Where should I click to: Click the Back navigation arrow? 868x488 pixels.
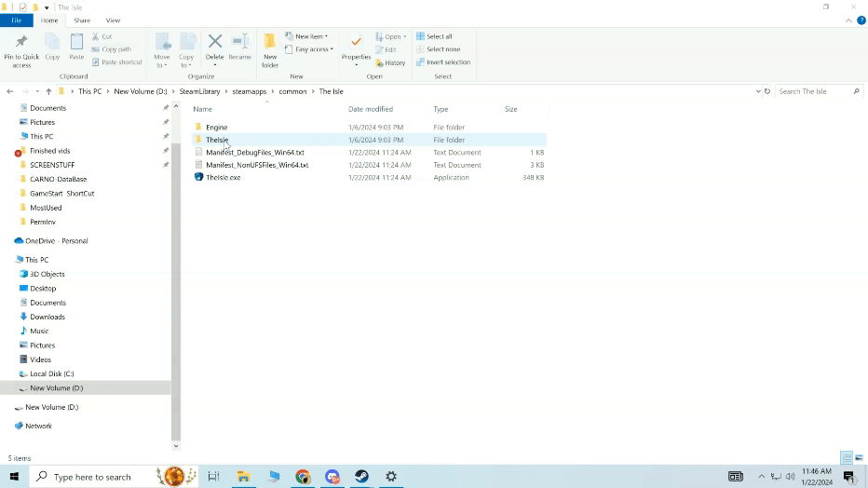pyautogui.click(x=10, y=91)
